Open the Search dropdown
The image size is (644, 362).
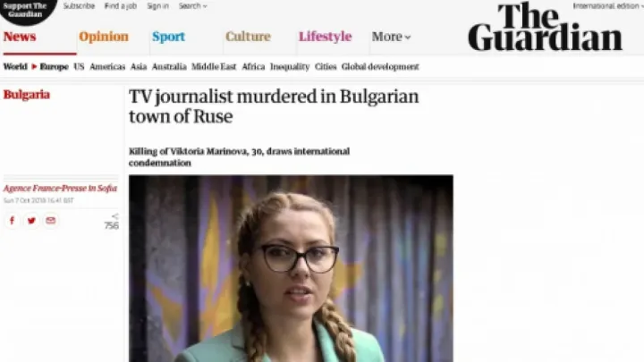(x=192, y=6)
